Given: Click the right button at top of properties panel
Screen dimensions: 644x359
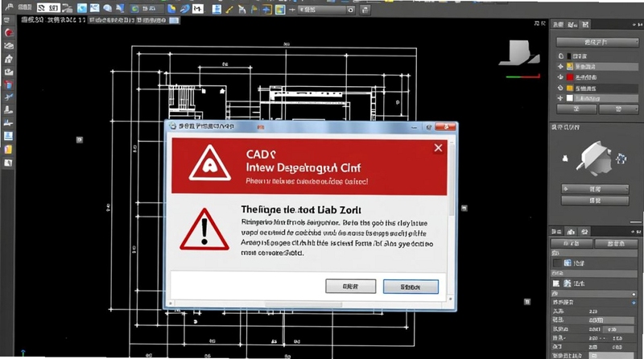Looking at the screenshot, I should [x=616, y=244].
